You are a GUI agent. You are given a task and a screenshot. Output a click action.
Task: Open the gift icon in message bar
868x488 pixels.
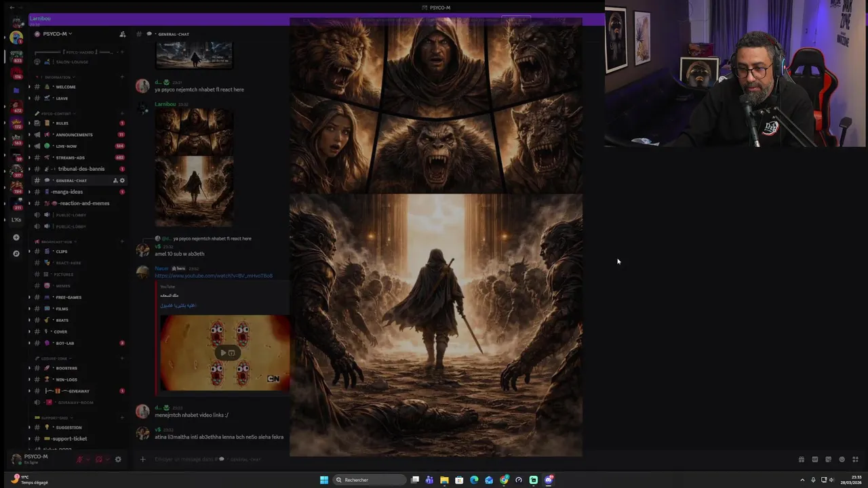[x=802, y=460]
